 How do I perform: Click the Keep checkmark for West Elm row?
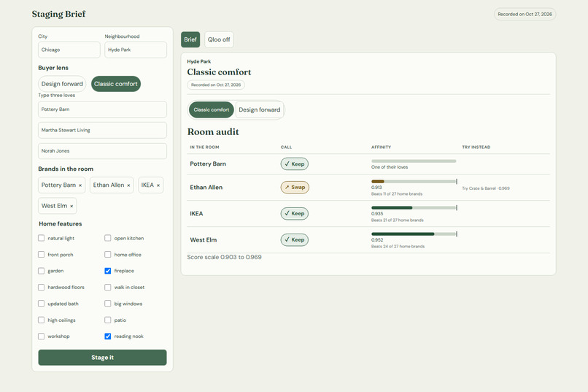pyautogui.click(x=287, y=239)
